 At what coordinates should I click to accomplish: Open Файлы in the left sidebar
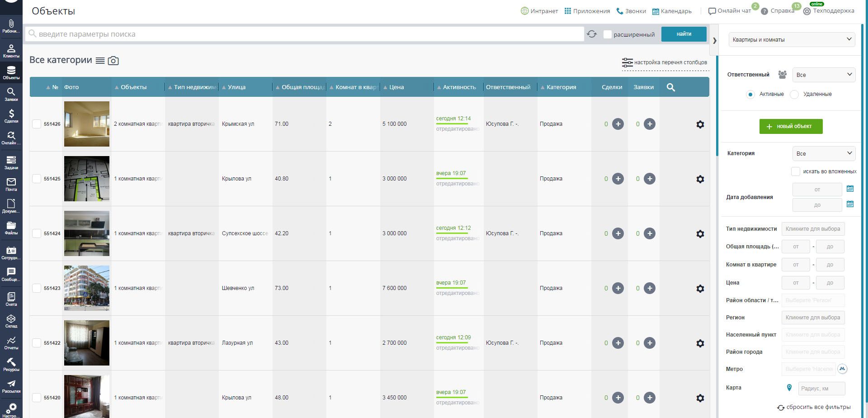point(11,228)
